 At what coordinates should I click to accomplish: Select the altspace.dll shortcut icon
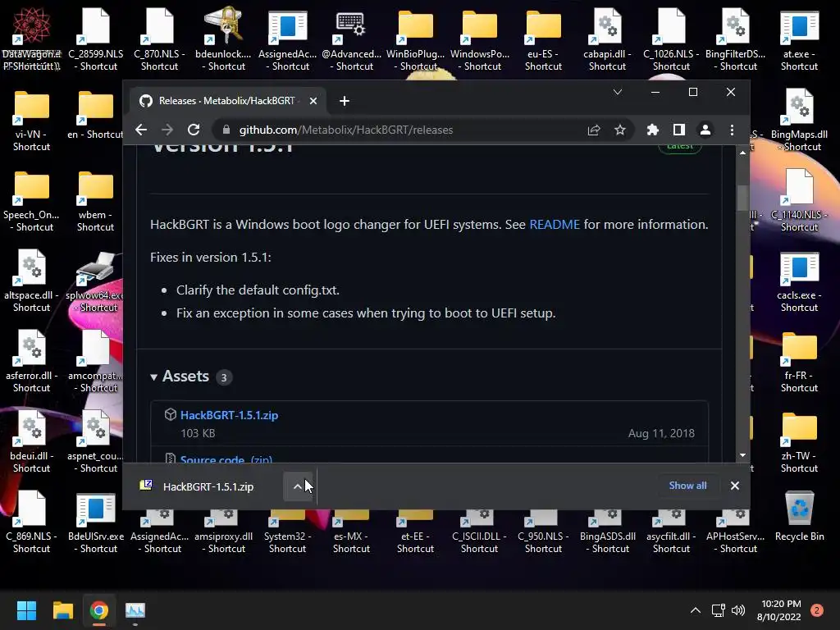point(32,281)
